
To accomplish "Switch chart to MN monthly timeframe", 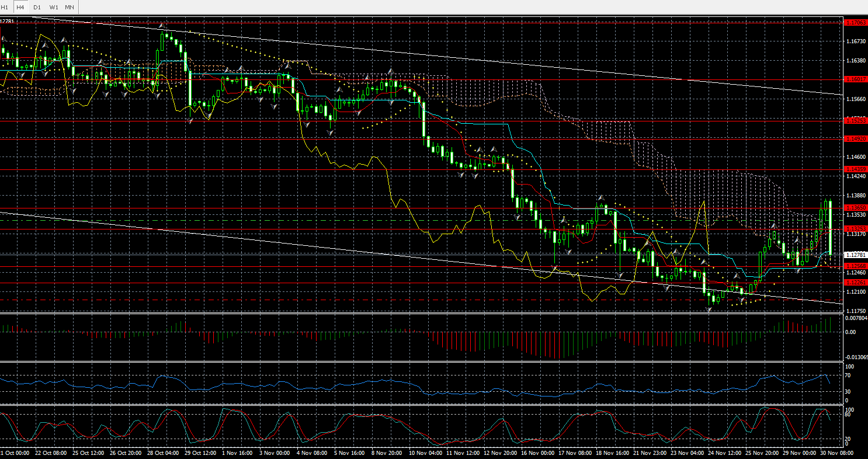I will coord(70,7).
